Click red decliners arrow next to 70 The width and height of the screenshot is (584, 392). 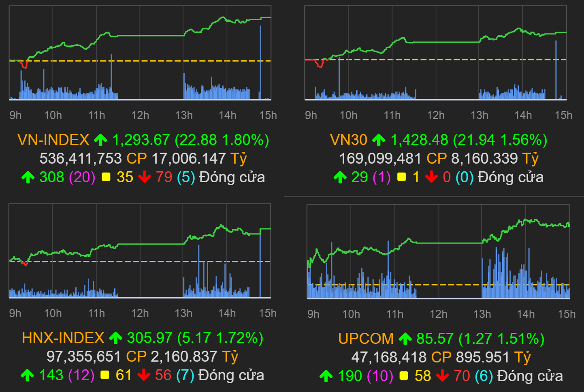443,376
